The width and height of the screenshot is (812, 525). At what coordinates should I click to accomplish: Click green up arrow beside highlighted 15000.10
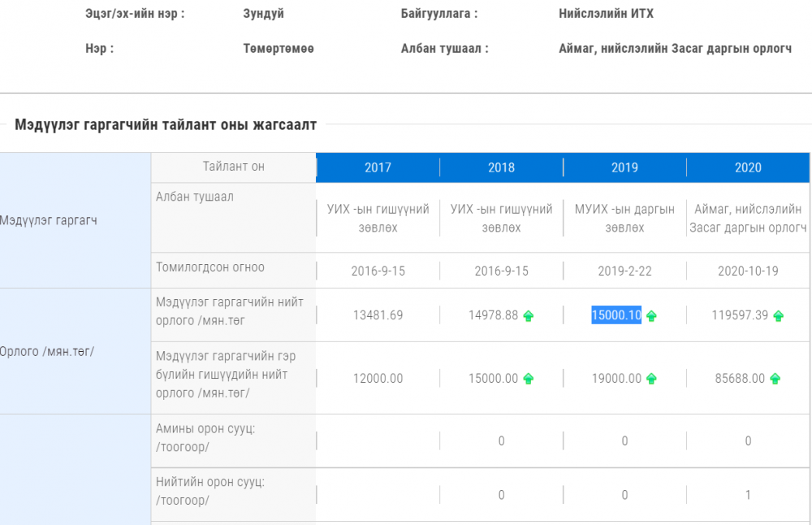[651, 316]
